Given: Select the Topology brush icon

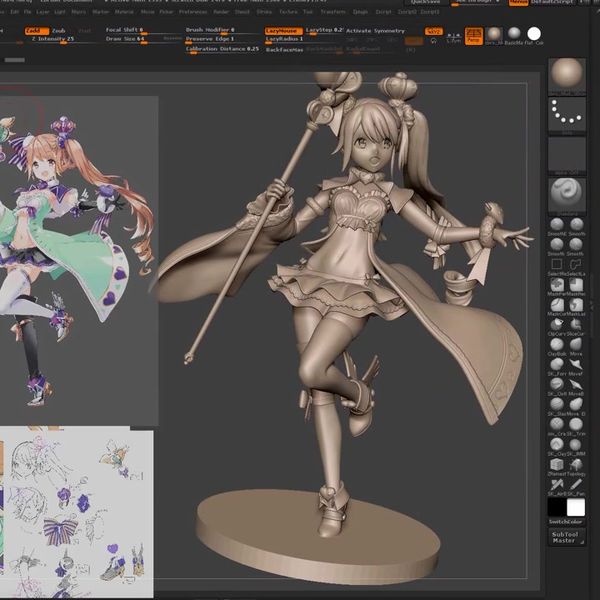Looking at the screenshot, I should point(576,465).
